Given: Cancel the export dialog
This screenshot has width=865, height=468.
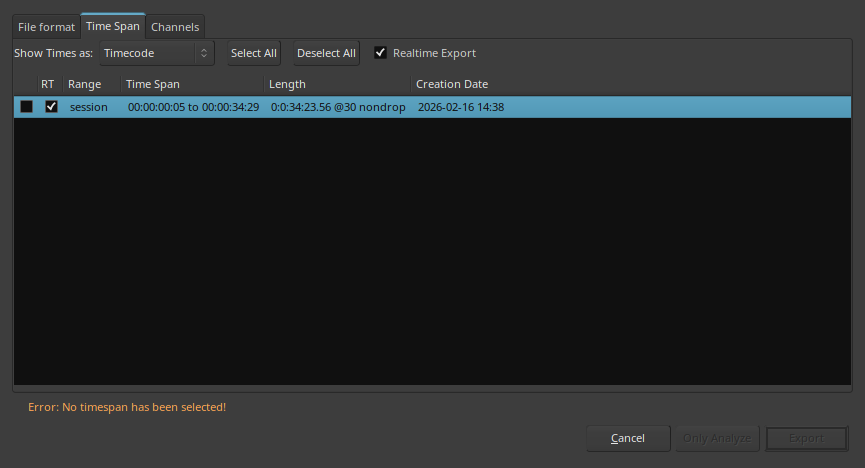Looking at the screenshot, I should (628, 438).
